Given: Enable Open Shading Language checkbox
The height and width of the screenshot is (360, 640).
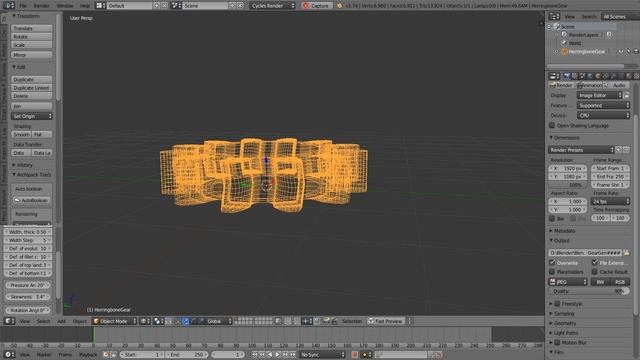Looking at the screenshot, I should point(552,125).
